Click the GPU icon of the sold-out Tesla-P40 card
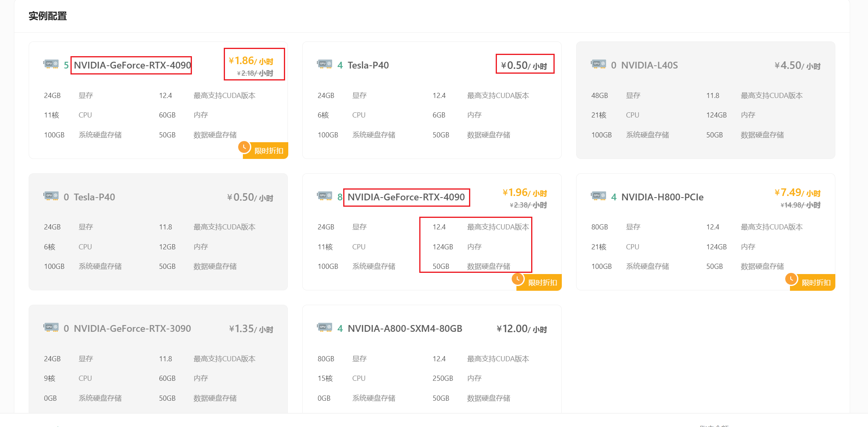This screenshot has height=427, width=868. pos(51,196)
